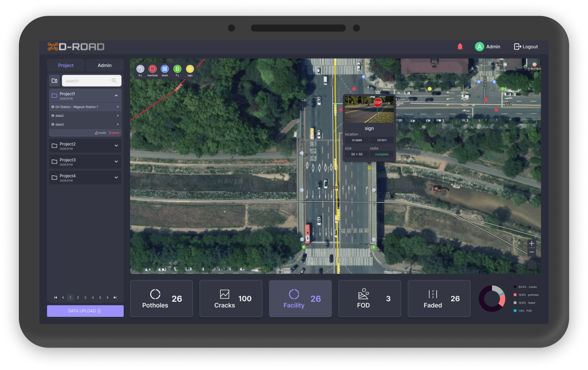Select the Cracks category card
The image size is (588, 370).
point(231,299)
